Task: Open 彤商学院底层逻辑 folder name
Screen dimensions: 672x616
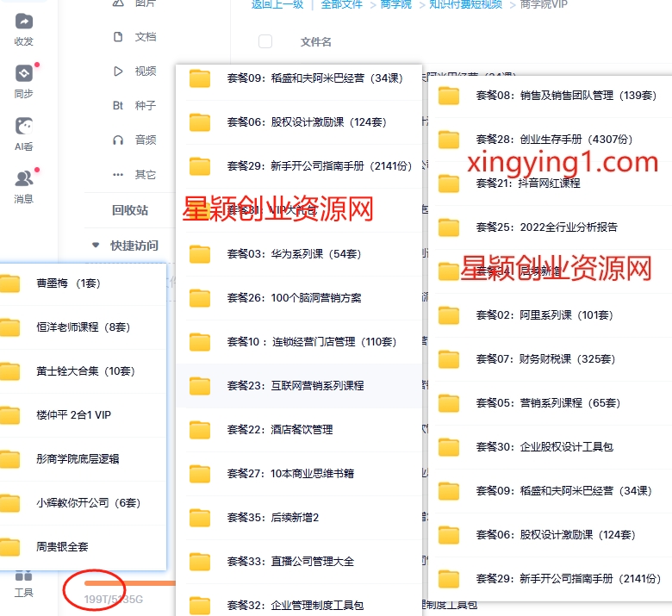Action: click(x=78, y=459)
